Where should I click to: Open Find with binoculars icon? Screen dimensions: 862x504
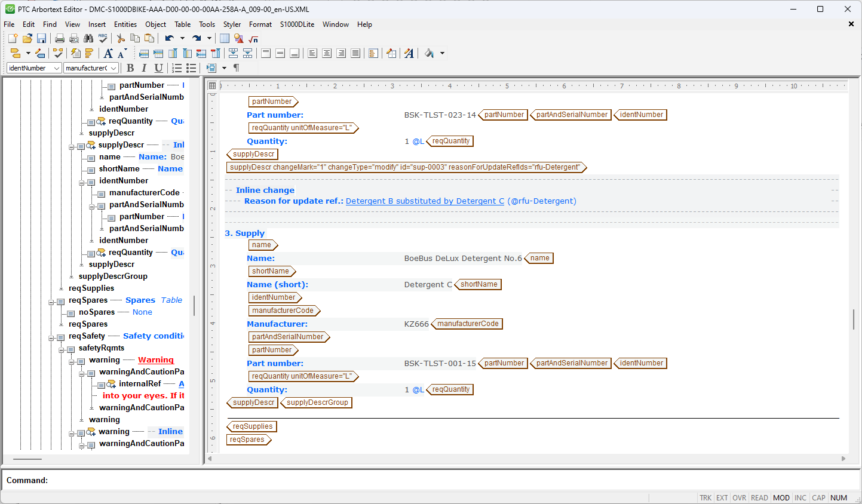pos(88,38)
